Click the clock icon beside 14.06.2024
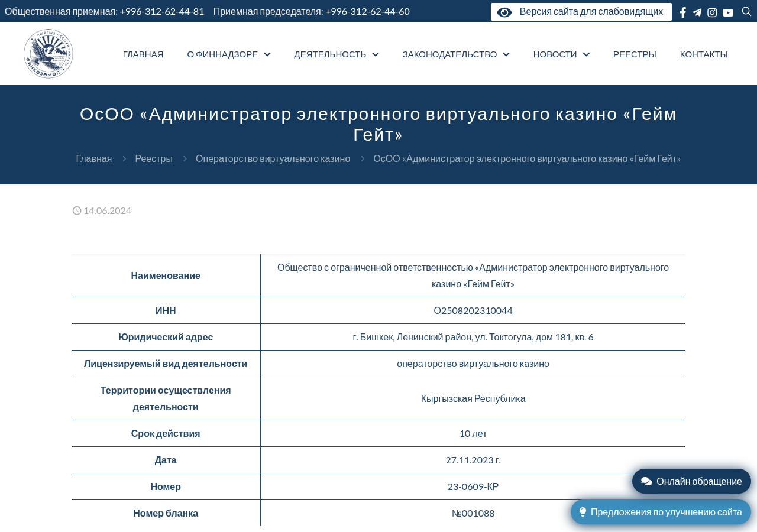This screenshot has height=532, width=757. pyautogui.click(x=77, y=210)
